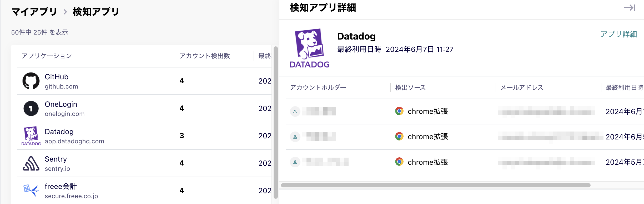Click the メールアドレス column header
The image size is (644, 204).
pos(522,88)
